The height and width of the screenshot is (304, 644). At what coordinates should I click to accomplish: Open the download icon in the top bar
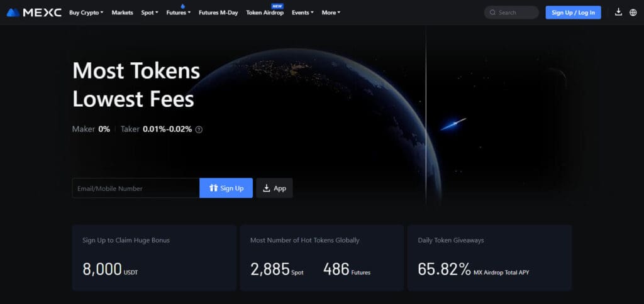pos(618,13)
